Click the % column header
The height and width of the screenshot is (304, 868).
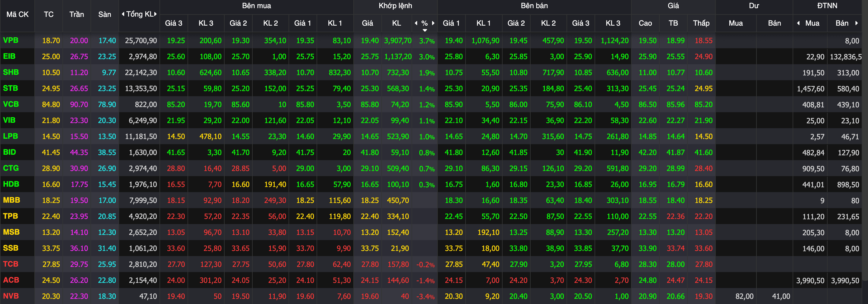(x=425, y=23)
